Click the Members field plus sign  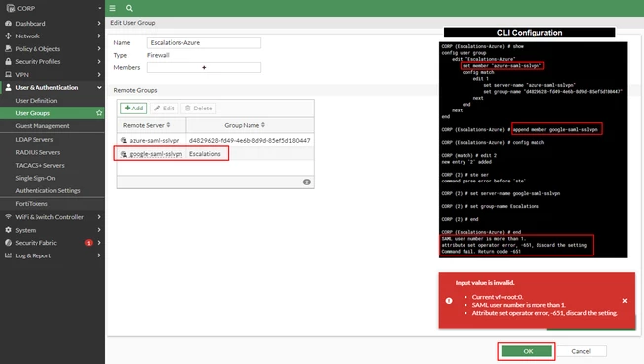(204, 67)
